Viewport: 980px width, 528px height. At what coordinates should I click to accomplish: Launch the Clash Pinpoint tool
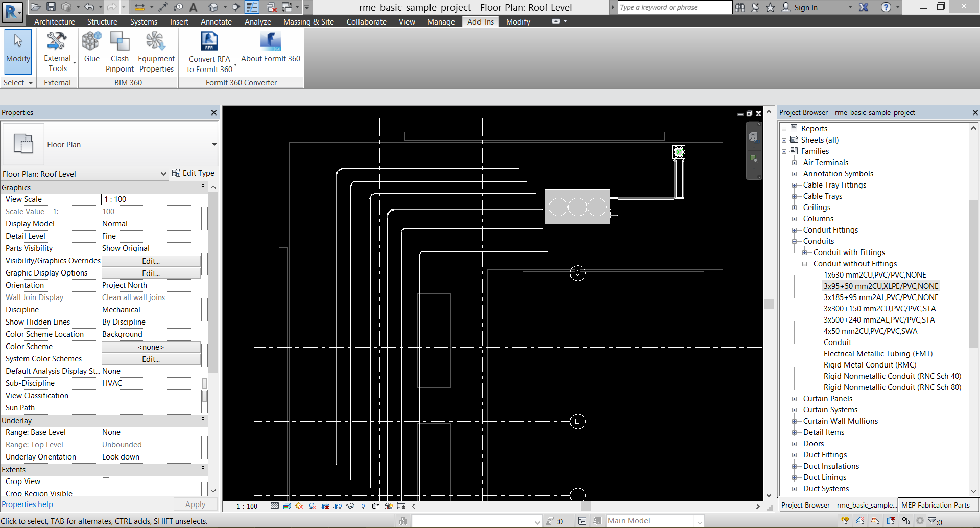tap(119, 52)
